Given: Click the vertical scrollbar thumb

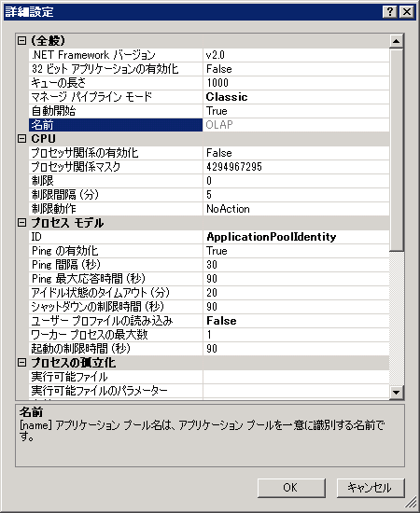Looking at the screenshot, I should tap(397, 149).
